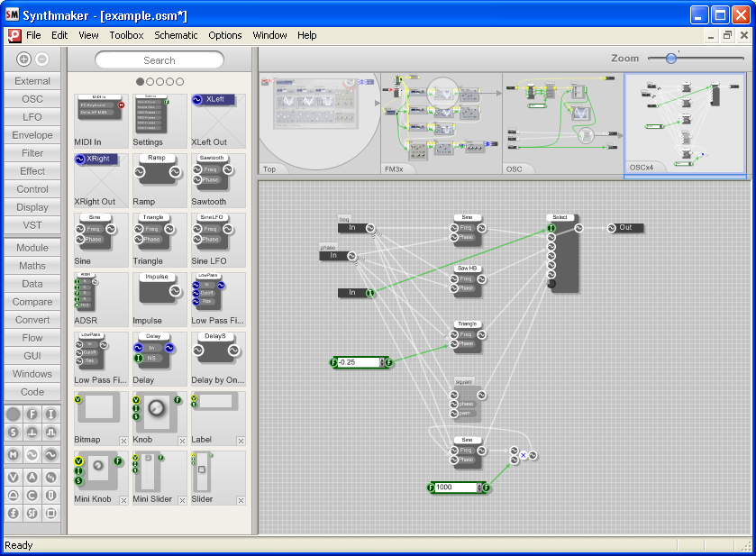Viewport: 756px width, 556px height.
Task: Select the Float (F) connector type filter
Action: click(x=32, y=414)
